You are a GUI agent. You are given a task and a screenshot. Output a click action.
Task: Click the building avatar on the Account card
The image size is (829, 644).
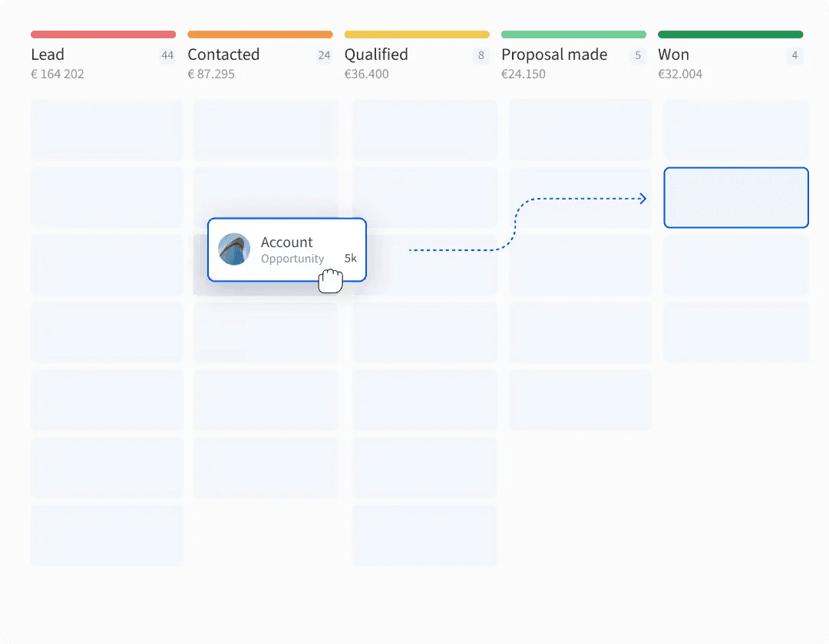[234, 249]
